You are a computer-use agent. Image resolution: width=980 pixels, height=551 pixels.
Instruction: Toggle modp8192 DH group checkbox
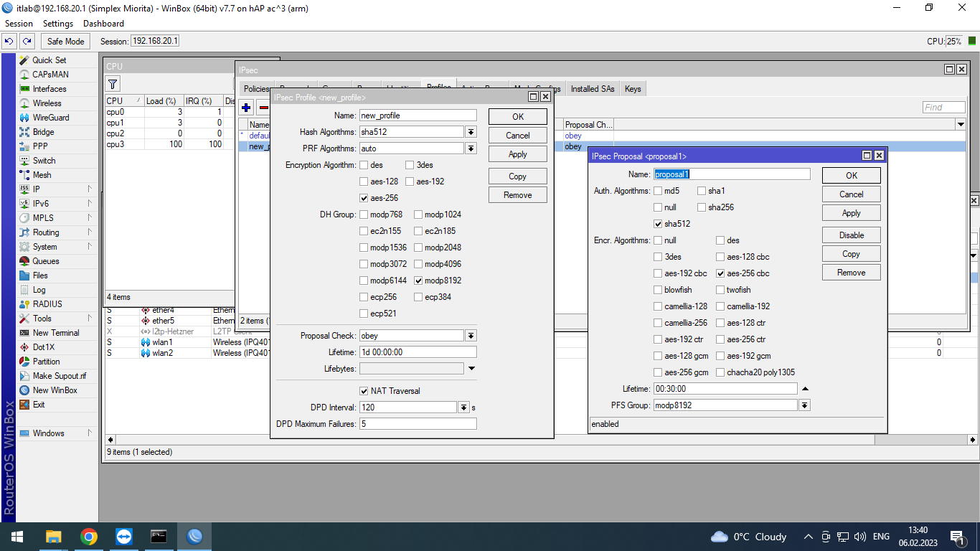pos(418,281)
